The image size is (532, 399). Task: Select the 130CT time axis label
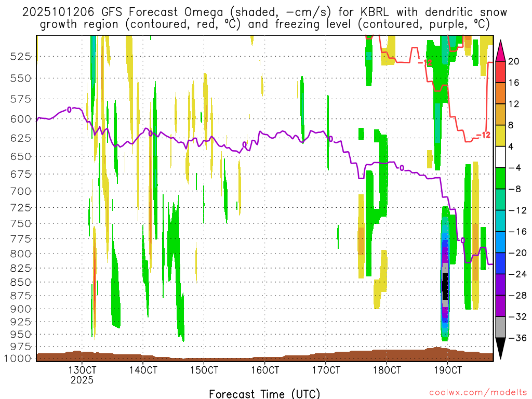tap(82, 370)
